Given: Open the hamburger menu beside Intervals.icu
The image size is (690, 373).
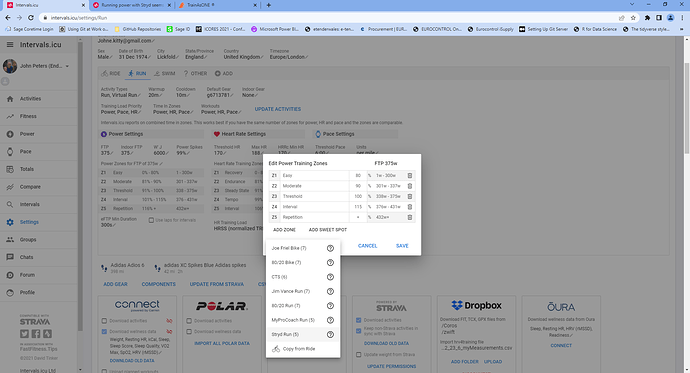Looking at the screenshot, I should point(10,44).
